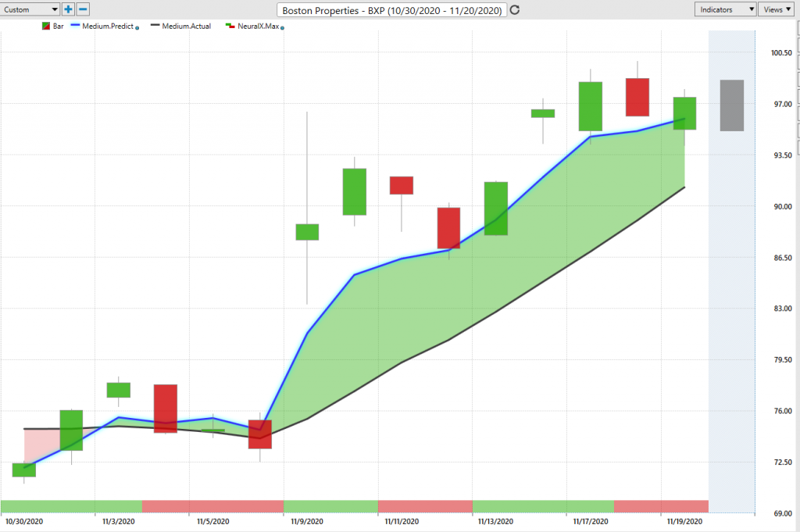
Task: Click the zoom out minus button
Action: tap(83, 9)
